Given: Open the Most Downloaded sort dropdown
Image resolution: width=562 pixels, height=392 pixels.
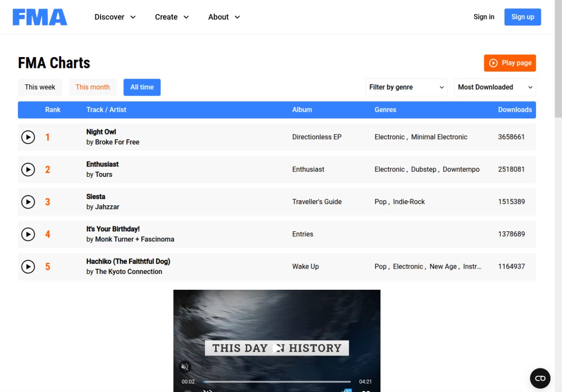Looking at the screenshot, I should point(495,87).
